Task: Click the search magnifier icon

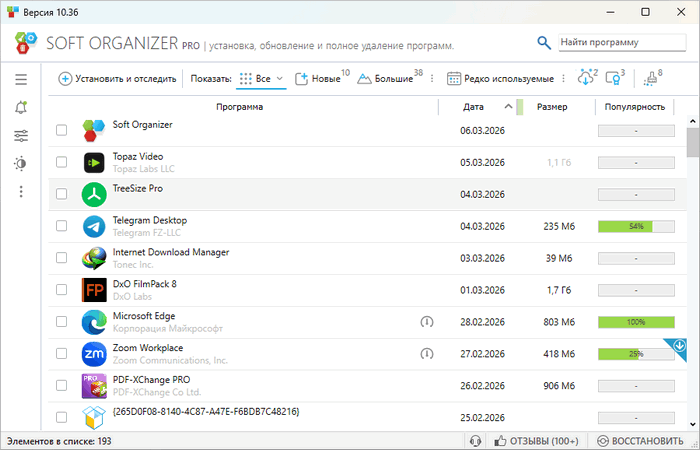Action: point(544,43)
